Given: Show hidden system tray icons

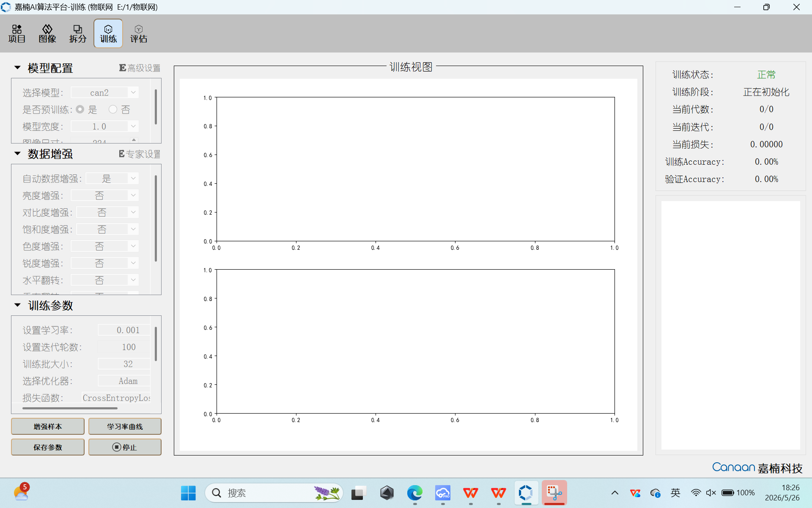Looking at the screenshot, I should click(x=615, y=493).
